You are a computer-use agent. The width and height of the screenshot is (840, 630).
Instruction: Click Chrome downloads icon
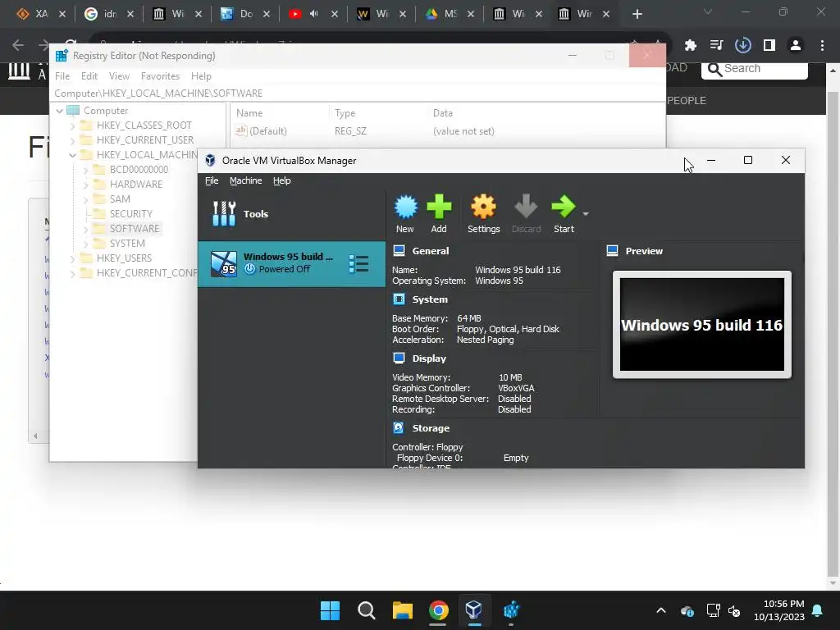[x=742, y=46]
